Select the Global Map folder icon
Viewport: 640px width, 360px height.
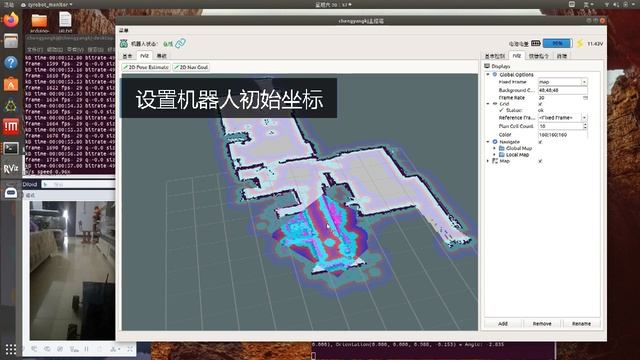click(x=502, y=148)
